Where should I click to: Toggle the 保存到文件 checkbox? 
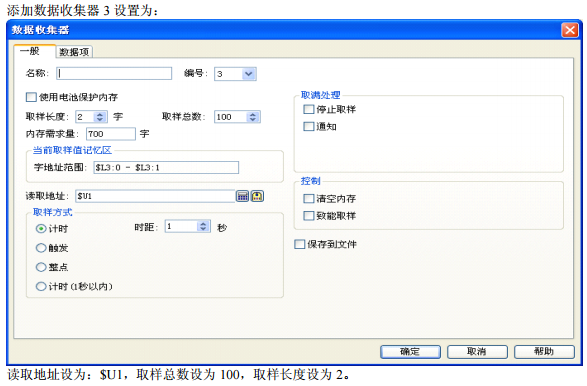pyautogui.click(x=299, y=244)
